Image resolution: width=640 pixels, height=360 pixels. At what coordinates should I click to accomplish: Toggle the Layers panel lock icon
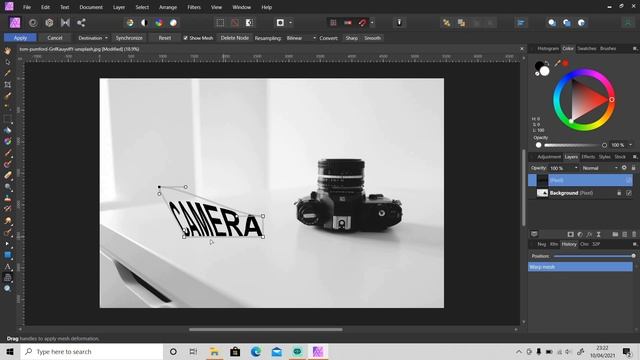click(x=633, y=168)
